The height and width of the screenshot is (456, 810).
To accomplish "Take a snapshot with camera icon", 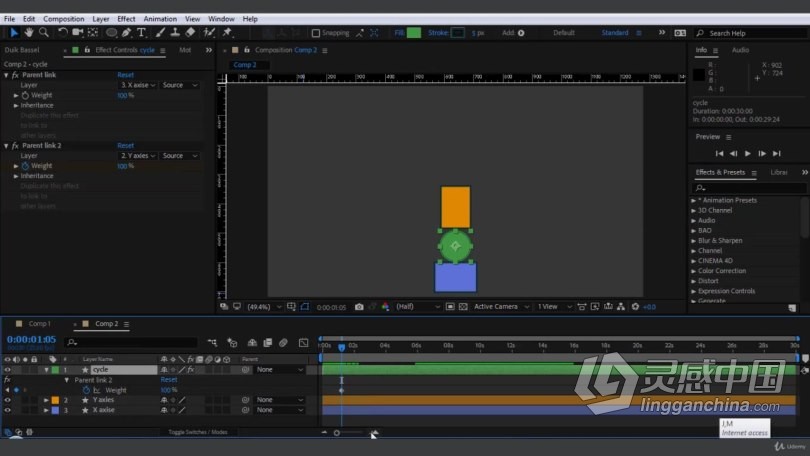I will [359, 307].
